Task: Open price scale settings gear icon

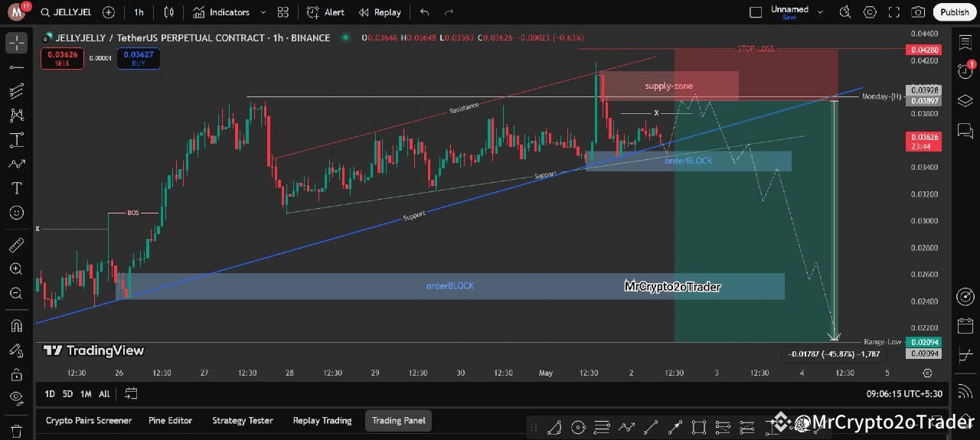Action: click(927, 373)
